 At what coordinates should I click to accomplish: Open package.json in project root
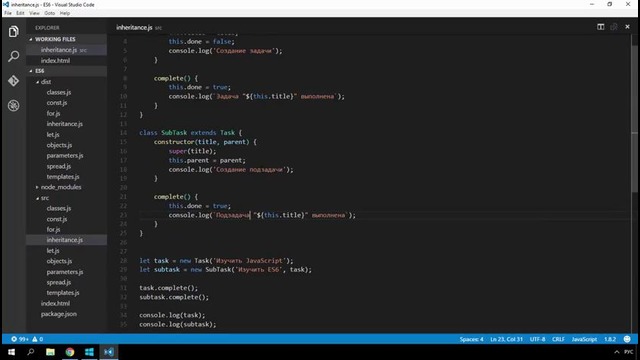tap(67, 314)
